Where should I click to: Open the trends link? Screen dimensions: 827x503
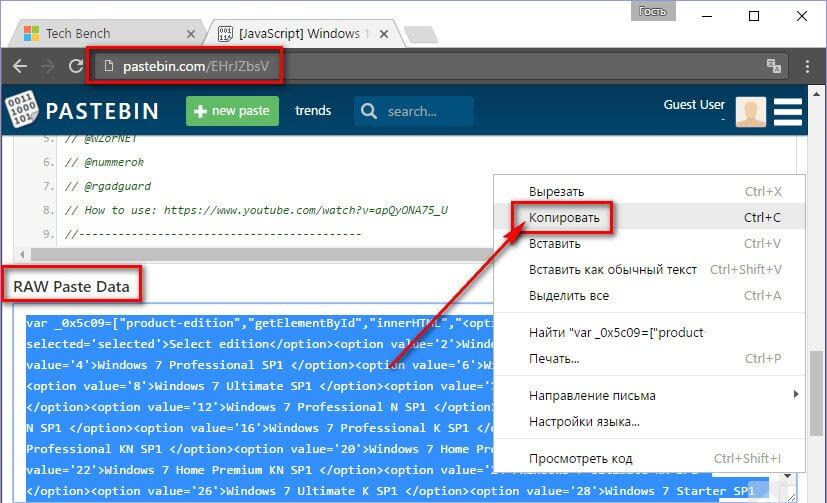click(313, 111)
